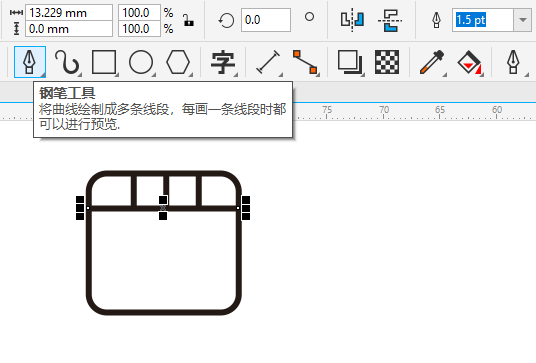This screenshot has width=536, height=363.
Task: Mirror the object vertically
Action: (x=390, y=20)
